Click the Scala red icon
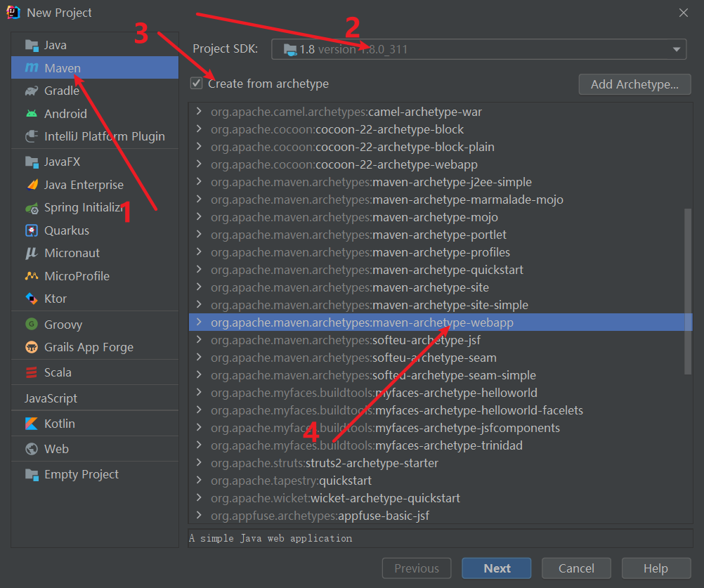 32,372
